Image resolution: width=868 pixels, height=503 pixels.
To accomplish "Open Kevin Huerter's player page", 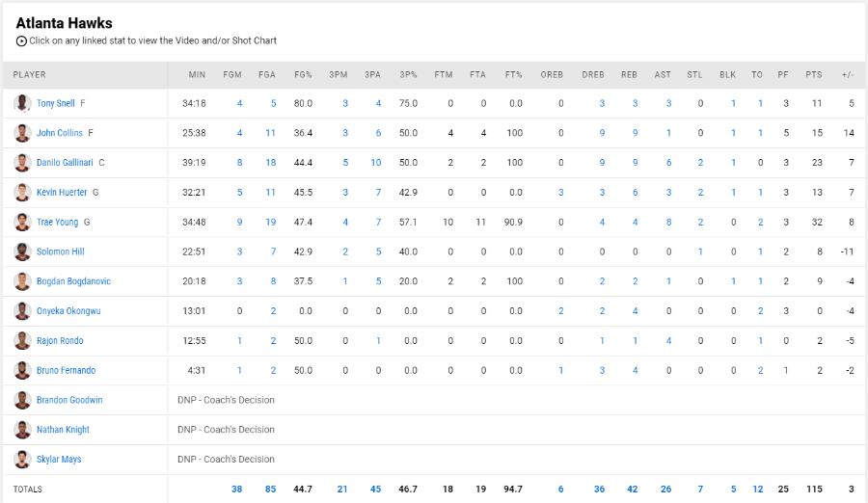I will click(x=62, y=193).
